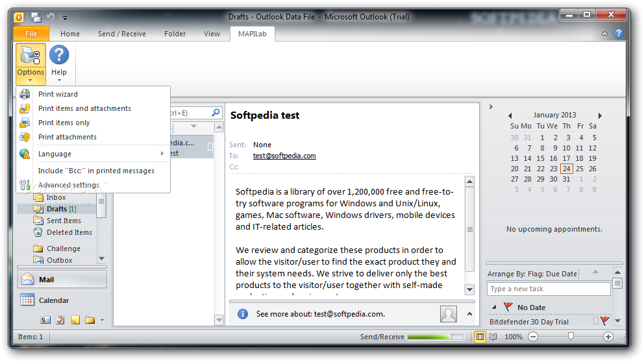Switch to Normal view in status bar
The image size is (644, 362).
pos(480,337)
